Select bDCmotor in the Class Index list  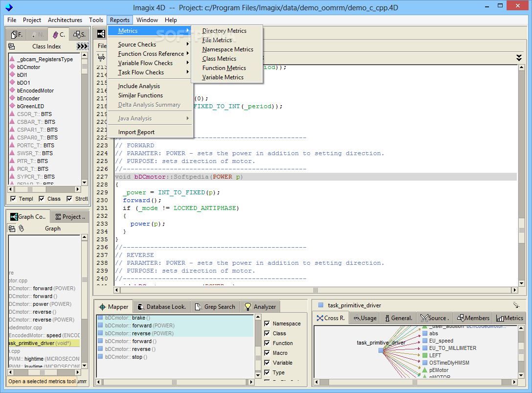[28, 67]
